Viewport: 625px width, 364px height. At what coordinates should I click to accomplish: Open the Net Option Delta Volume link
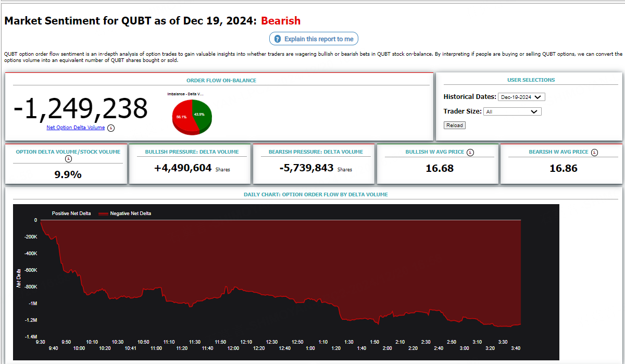click(76, 128)
